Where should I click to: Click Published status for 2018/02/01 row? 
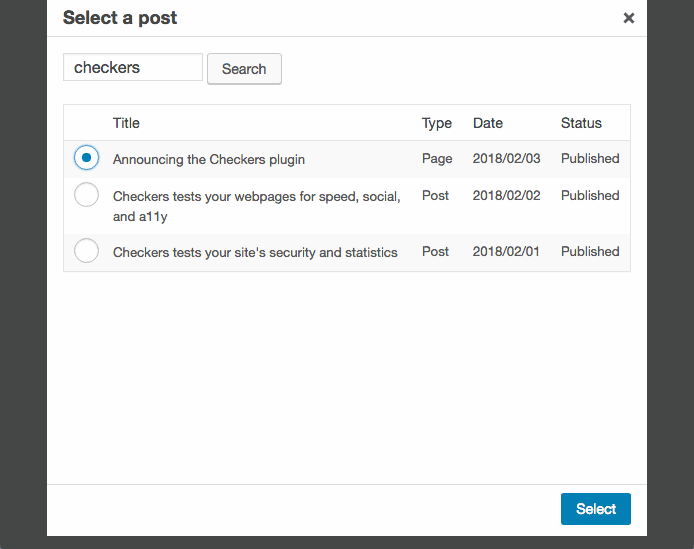pos(590,251)
